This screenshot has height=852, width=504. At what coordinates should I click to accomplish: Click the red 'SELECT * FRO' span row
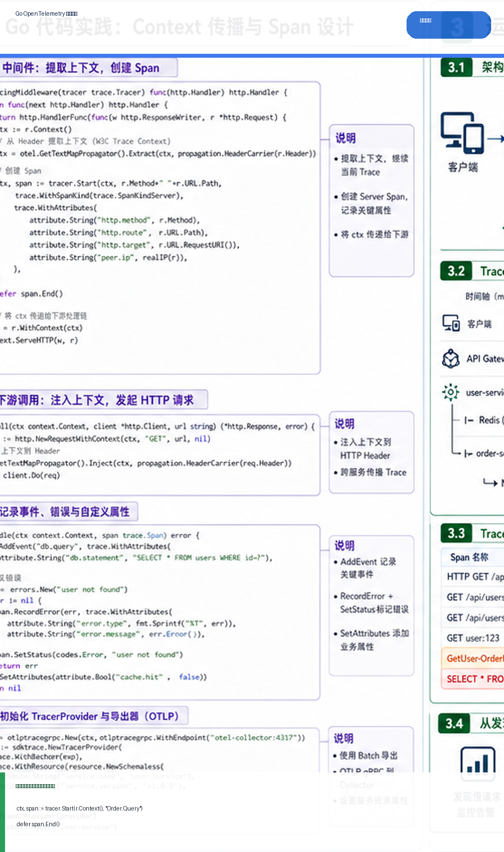pos(473,679)
